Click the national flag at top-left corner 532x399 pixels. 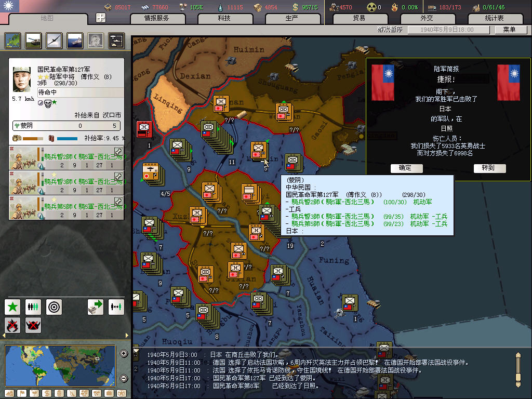tap(9, 6)
